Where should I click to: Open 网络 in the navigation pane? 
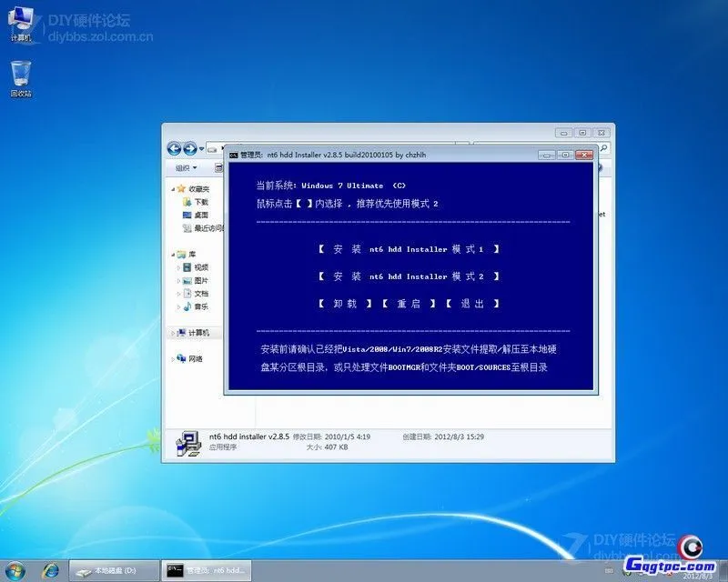coord(197,358)
